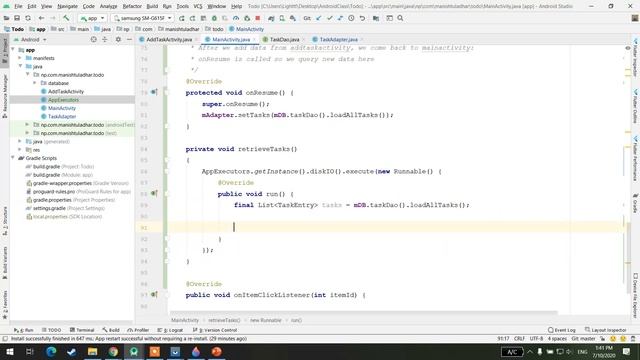Viewport: 640px width, 360px height.
Task: Click the CRLF line separator status
Action: tap(519, 339)
